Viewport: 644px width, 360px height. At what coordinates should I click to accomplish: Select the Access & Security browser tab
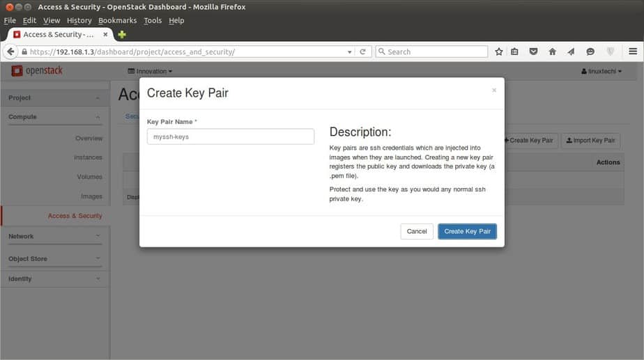(61, 35)
